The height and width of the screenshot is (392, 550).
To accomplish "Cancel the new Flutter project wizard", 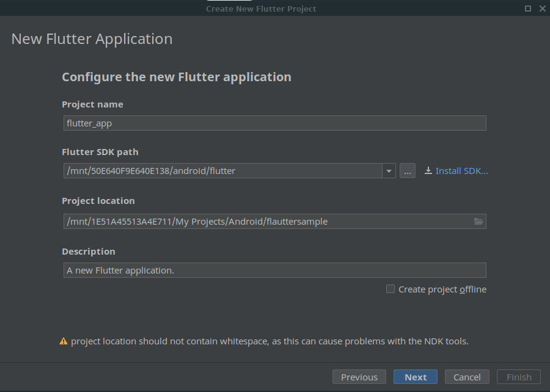I will (x=467, y=377).
